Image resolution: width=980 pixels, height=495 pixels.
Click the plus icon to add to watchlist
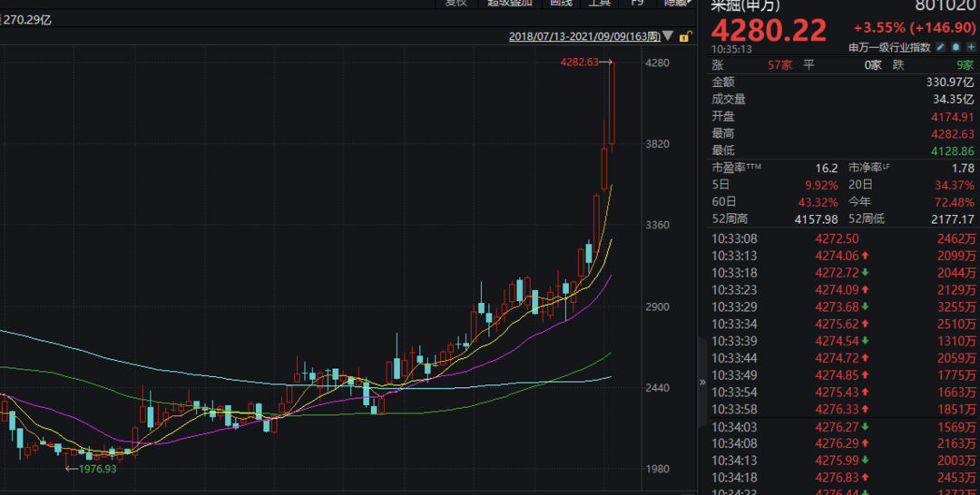point(969,47)
